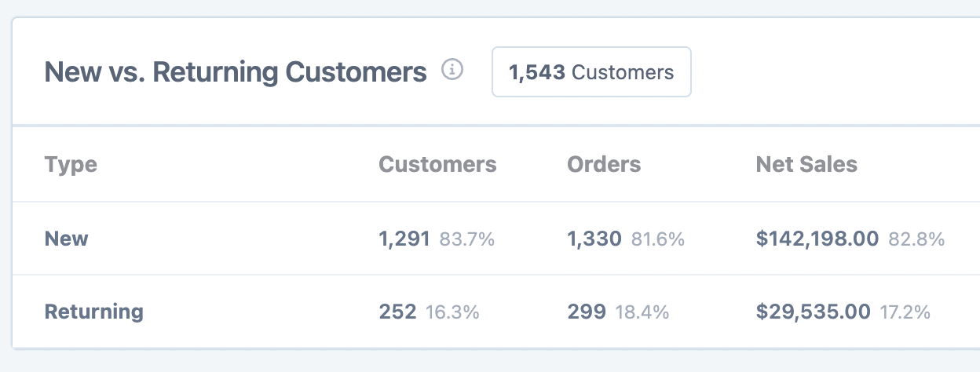Click the $142,198.00 net sales value
Viewport: 980px width, 372px height.
(x=817, y=239)
